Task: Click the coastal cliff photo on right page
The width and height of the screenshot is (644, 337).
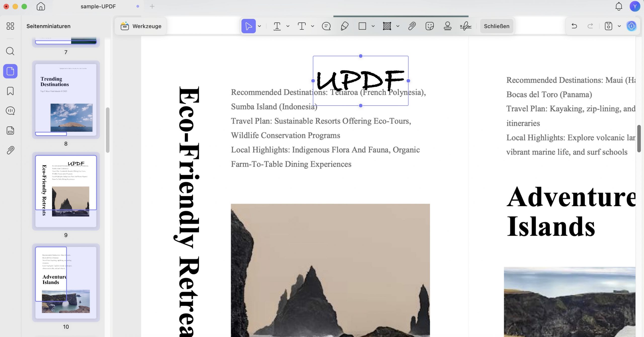Action: pyautogui.click(x=570, y=302)
